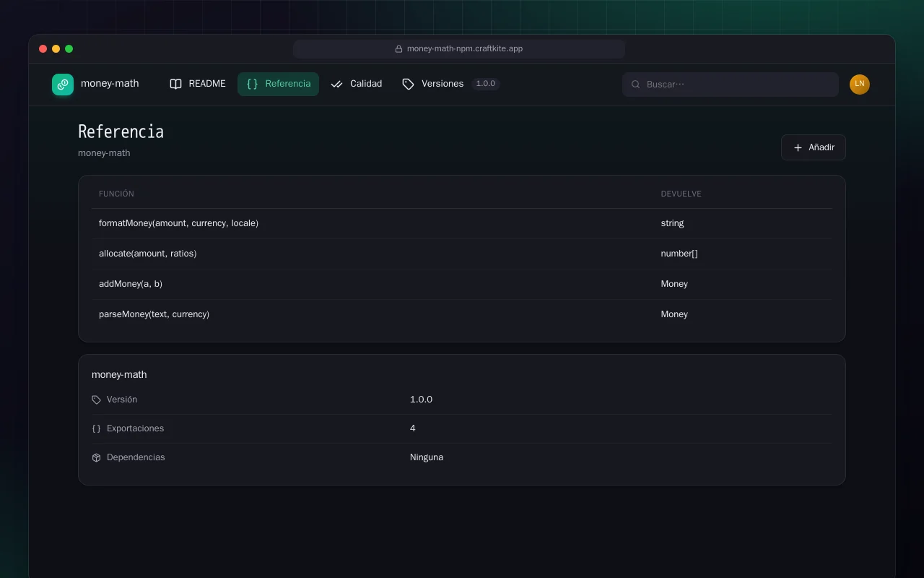Open the README tab
This screenshot has height=578, width=924.
(198, 84)
